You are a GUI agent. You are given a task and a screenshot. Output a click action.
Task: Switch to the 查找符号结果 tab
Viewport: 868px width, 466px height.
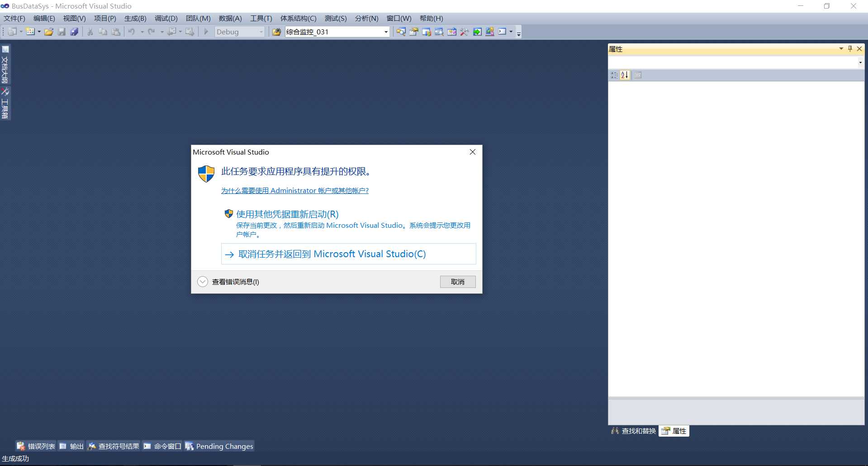click(114, 446)
